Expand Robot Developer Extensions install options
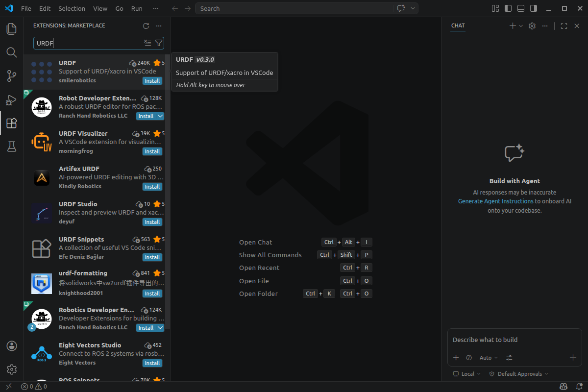Screen dimensions: 588x392 point(160,116)
